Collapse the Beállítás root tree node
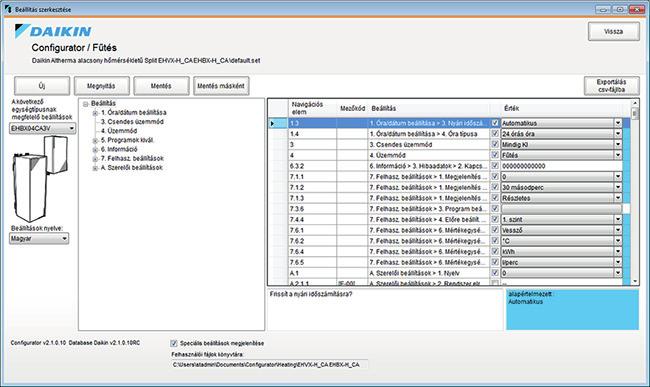 (x=85, y=104)
